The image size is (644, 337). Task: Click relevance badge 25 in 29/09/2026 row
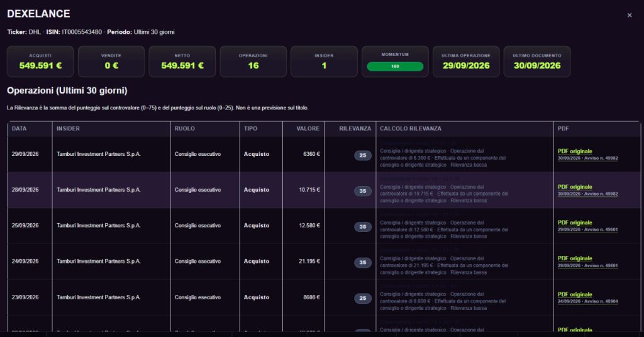[x=363, y=155]
